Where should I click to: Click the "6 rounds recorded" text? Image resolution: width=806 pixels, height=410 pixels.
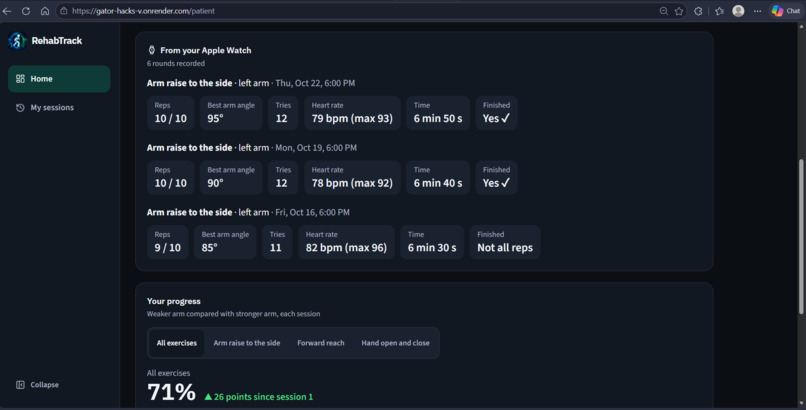tap(176, 63)
